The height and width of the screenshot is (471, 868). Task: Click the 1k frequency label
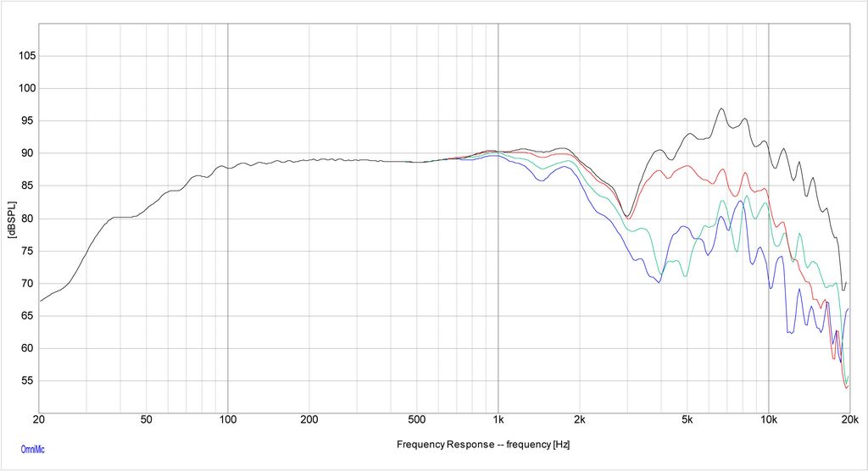click(498, 419)
